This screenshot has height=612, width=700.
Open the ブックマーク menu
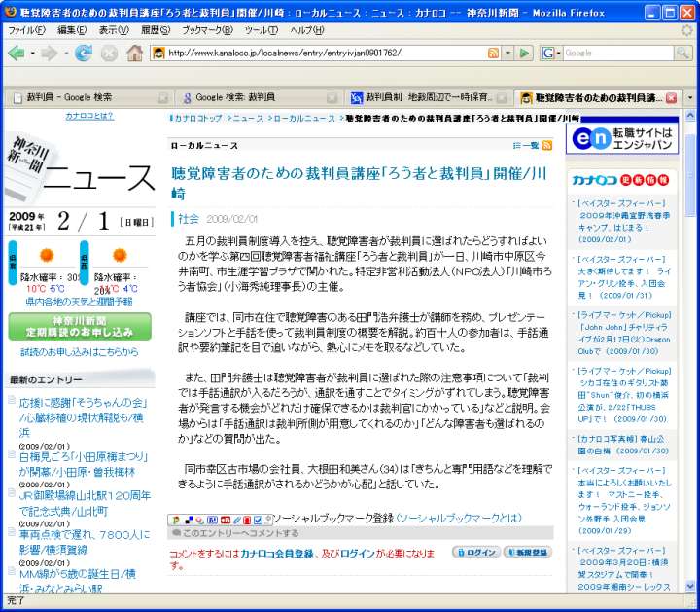pyautogui.click(x=202, y=30)
